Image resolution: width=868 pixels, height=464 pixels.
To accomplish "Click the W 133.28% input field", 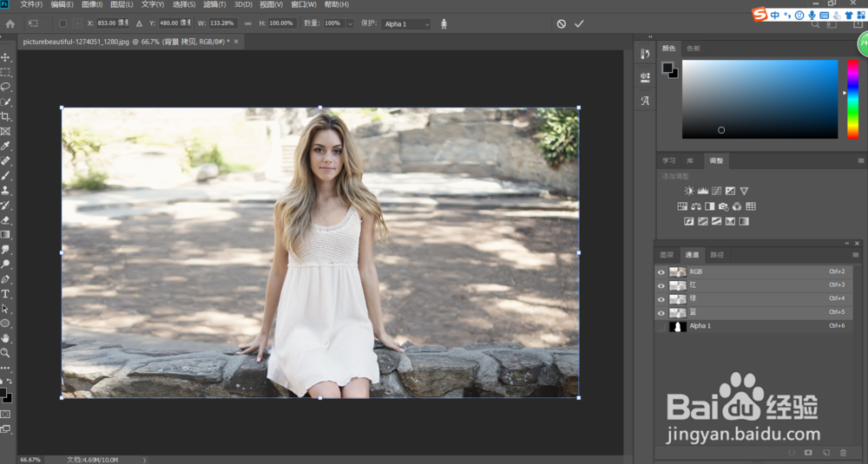I will [x=222, y=23].
